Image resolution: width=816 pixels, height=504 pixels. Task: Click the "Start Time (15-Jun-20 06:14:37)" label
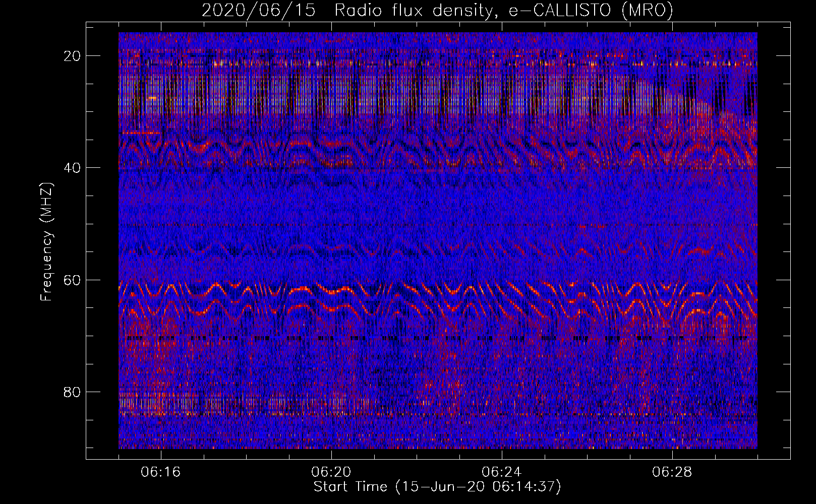tap(437, 487)
